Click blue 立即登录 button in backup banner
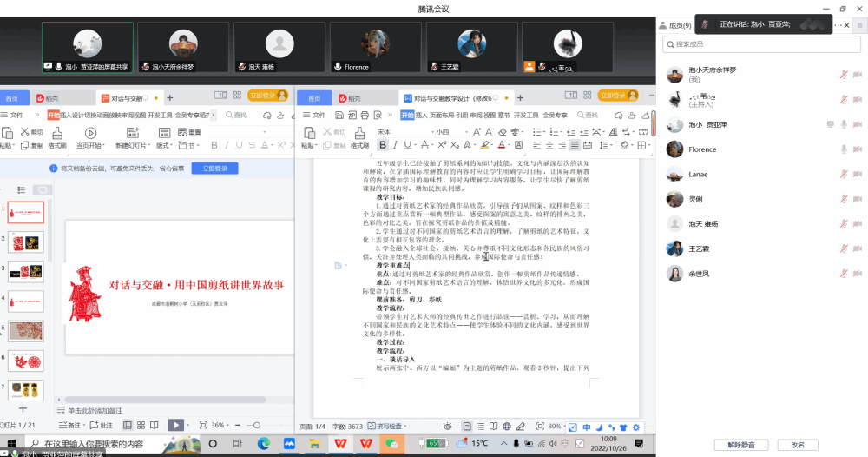868x457 pixels. pyautogui.click(x=214, y=169)
